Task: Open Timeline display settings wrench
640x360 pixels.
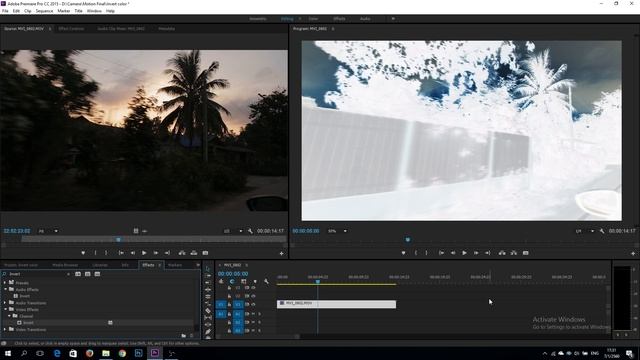Action: coord(266,281)
